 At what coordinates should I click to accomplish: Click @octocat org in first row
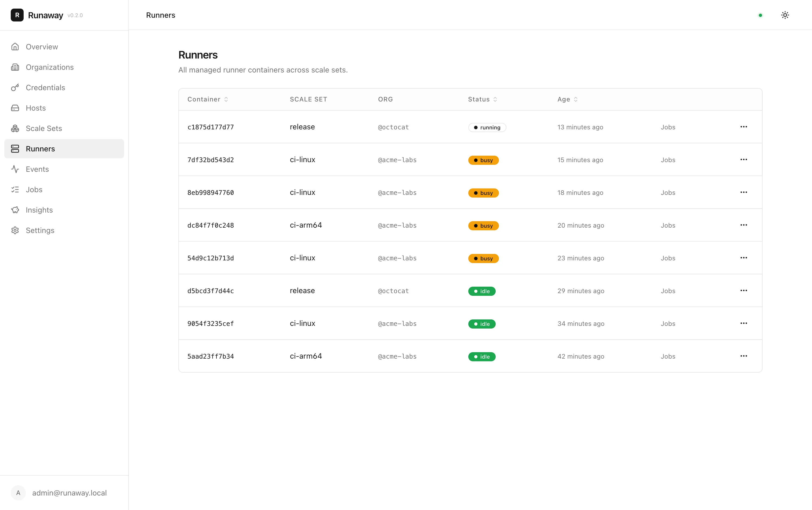(393, 127)
